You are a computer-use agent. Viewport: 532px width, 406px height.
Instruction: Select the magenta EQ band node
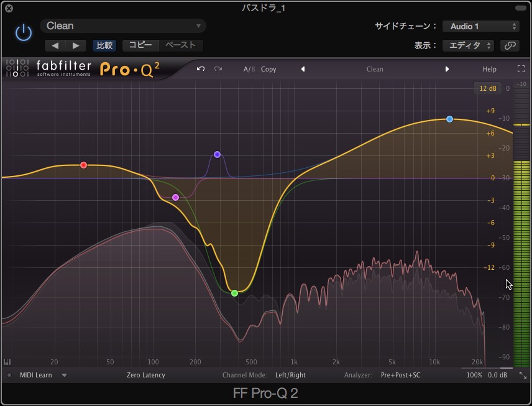click(175, 197)
